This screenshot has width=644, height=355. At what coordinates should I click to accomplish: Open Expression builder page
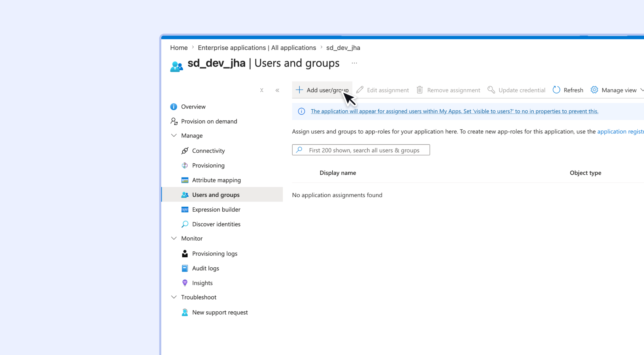click(216, 210)
